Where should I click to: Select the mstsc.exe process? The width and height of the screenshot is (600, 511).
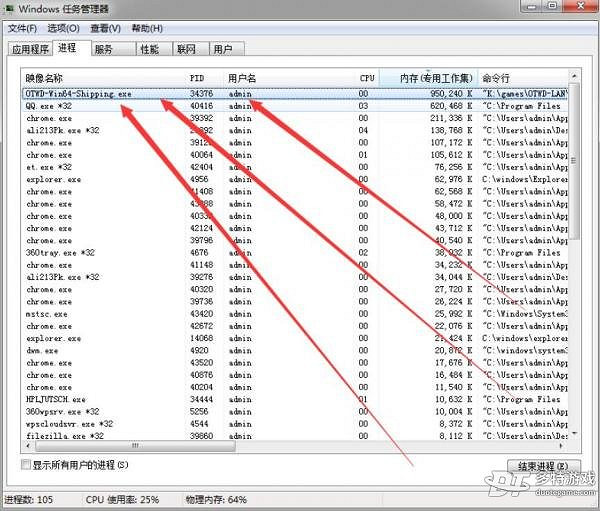pyautogui.click(x=295, y=314)
